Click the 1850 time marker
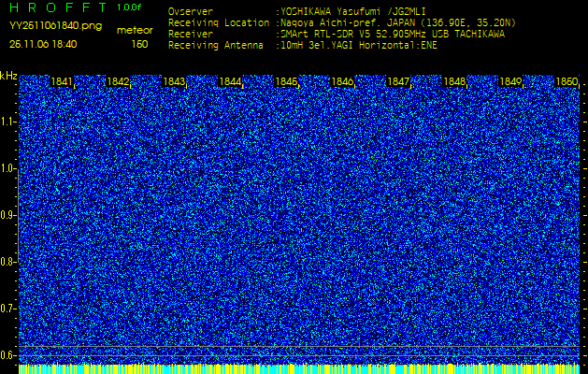The image size is (588, 374). (x=566, y=81)
